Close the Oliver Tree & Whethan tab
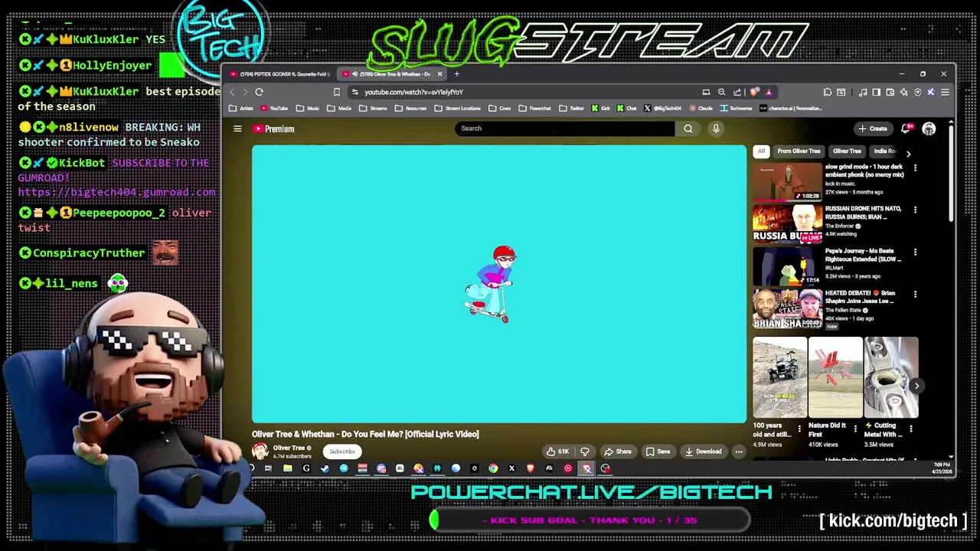980x551 pixels. pyautogui.click(x=439, y=74)
